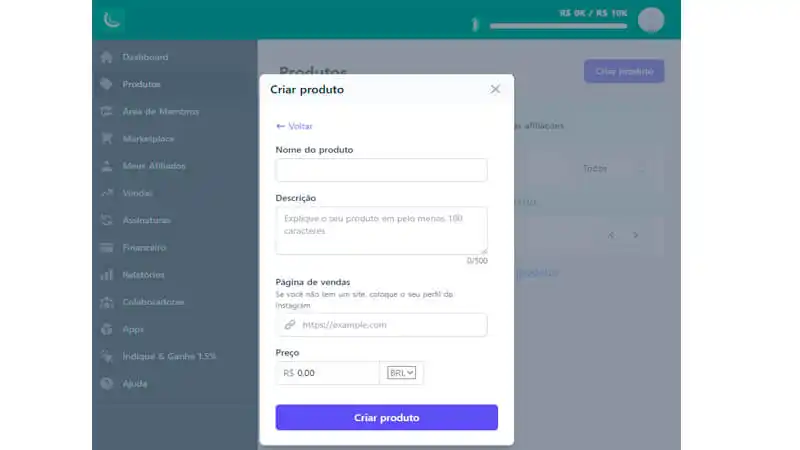800x450 pixels.
Task: Open Marketplace via the cart icon
Action: [x=107, y=138]
